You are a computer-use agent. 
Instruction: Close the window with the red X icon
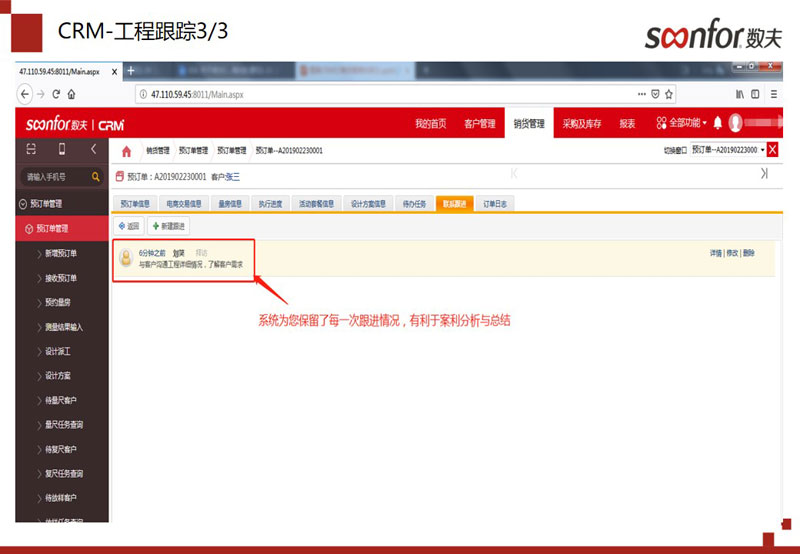[x=771, y=150]
